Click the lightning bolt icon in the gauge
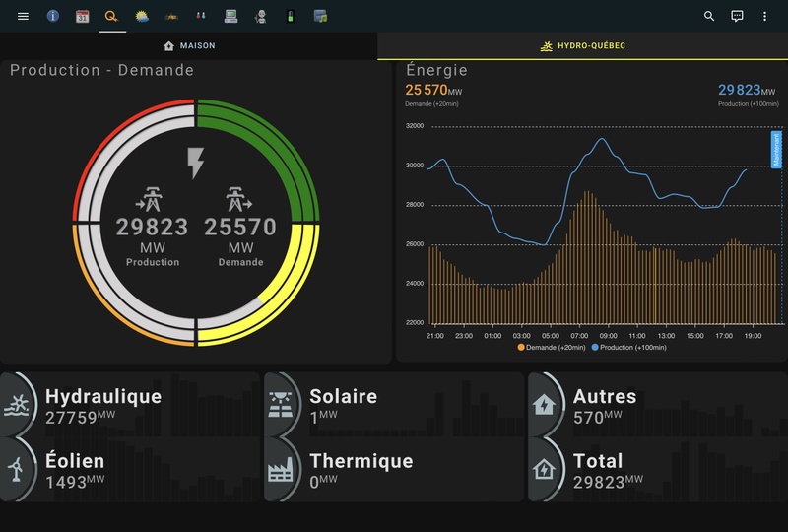Image resolution: width=788 pixels, height=532 pixels. tap(195, 163)
